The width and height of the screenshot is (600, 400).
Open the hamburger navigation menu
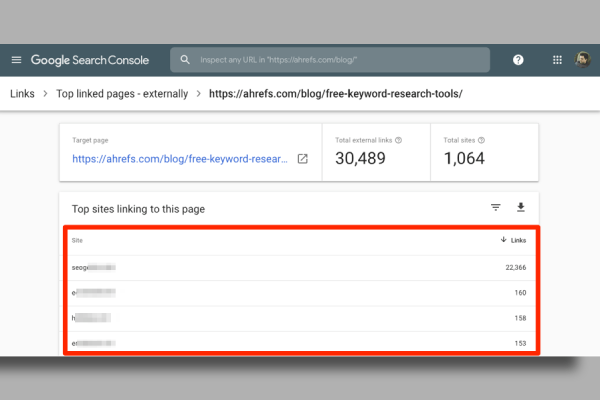pyautogui.click(x=16, y=60)
